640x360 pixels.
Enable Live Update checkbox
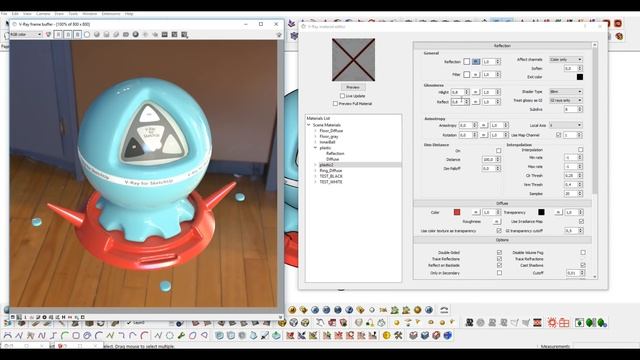342,96
